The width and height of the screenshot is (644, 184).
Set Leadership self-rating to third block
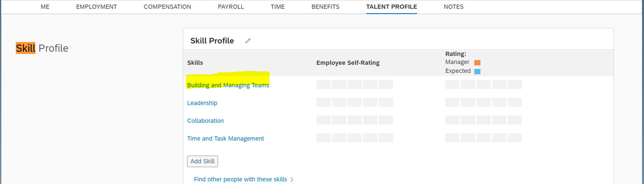[x=355, y=102]
